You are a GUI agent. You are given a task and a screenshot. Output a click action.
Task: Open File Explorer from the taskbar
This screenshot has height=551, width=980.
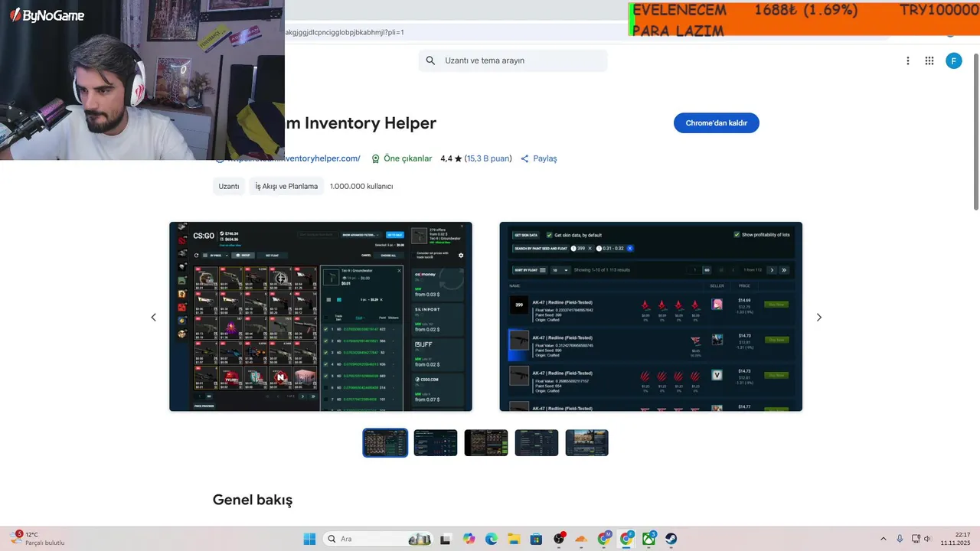(x=514, y=539)
